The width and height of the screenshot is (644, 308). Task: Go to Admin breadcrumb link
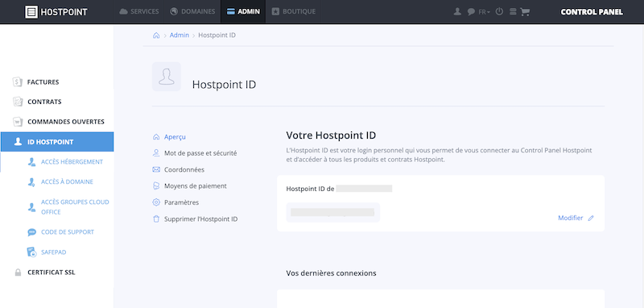tap(180, 35)
